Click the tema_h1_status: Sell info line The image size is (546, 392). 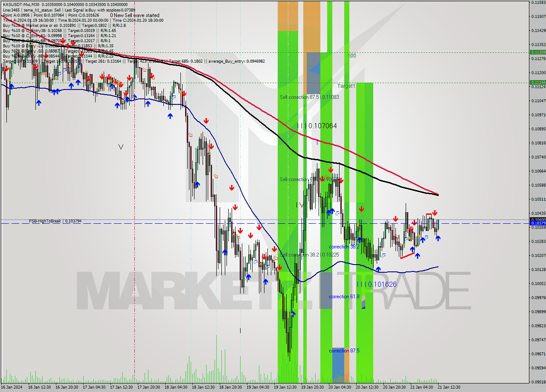click(x=42, y=9)
